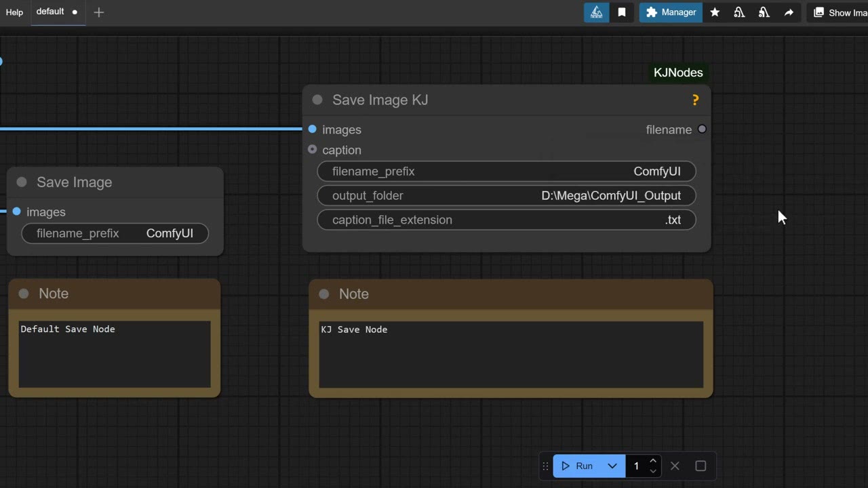This screenshot has height=488, width=868.
Task: Click the KJNodes badge label
Action: tap(678, 73)
